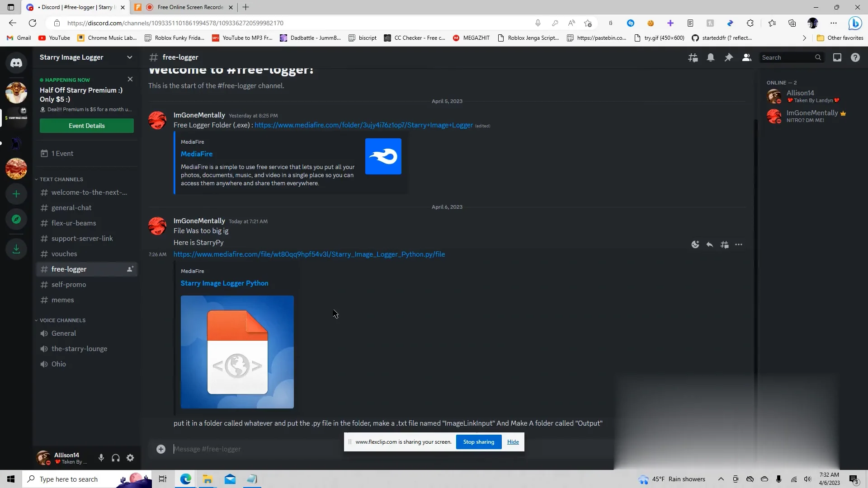Open the Inbox icon
This screenshot has height=488, width=868.
[x=837, y=57]
